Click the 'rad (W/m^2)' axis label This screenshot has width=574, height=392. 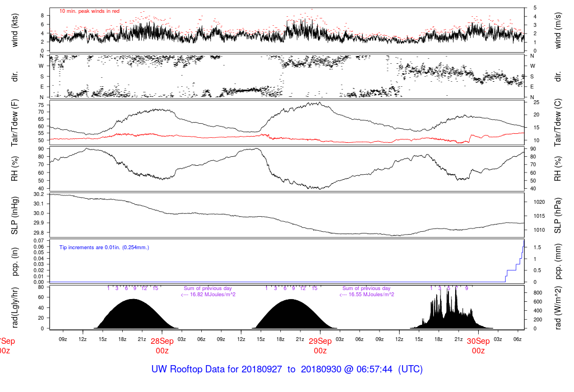(558, 308)
